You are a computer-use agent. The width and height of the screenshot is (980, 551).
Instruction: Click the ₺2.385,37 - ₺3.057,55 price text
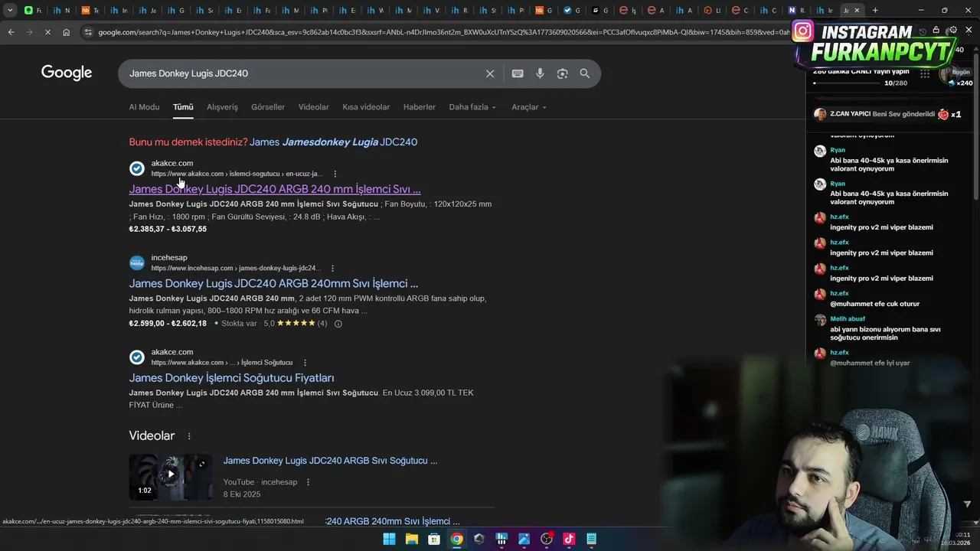click(x=168, y=229)
